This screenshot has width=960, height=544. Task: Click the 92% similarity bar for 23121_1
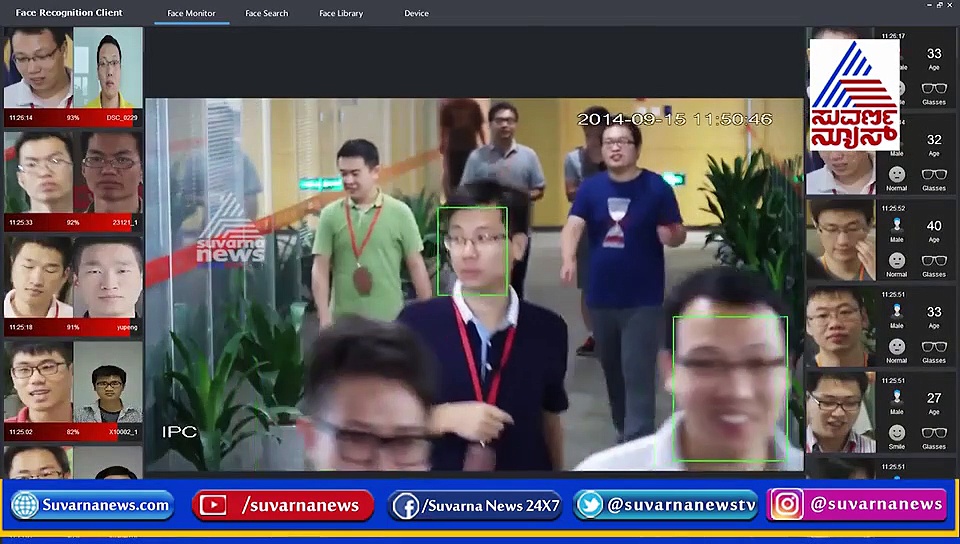[73, 223]
